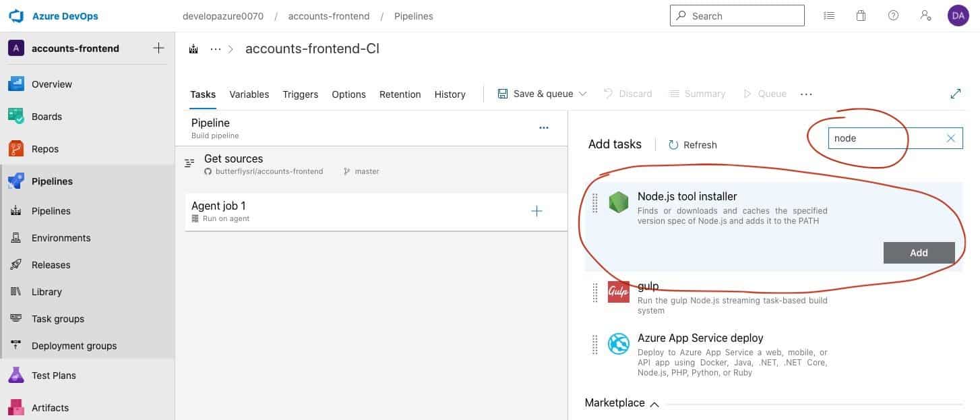Image resolution: width=980 pixels, height=420 pixels.
Task: Open the user settings icon in header
Action: point(925,16)
